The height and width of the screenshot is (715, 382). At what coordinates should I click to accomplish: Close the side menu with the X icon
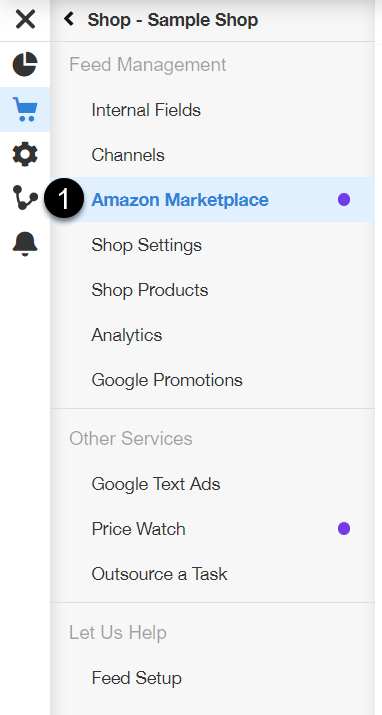(x=25, y=20)
